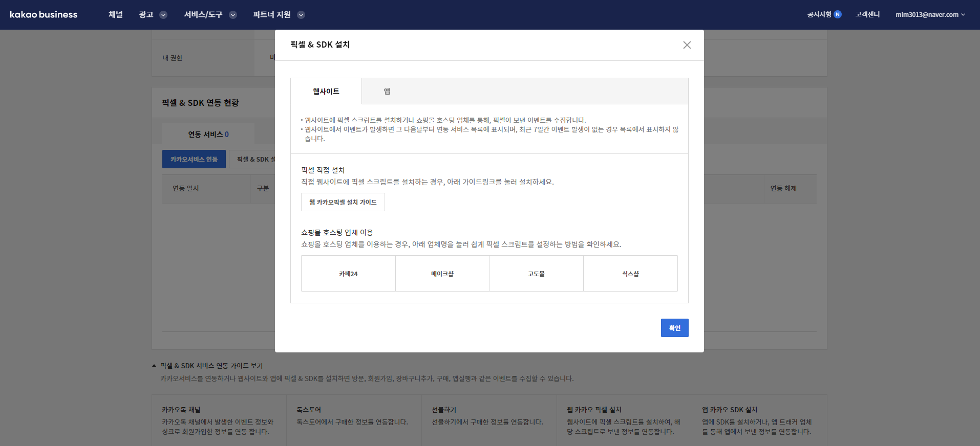Click the 카카오톡 채널 guide card

pos(219,420)
